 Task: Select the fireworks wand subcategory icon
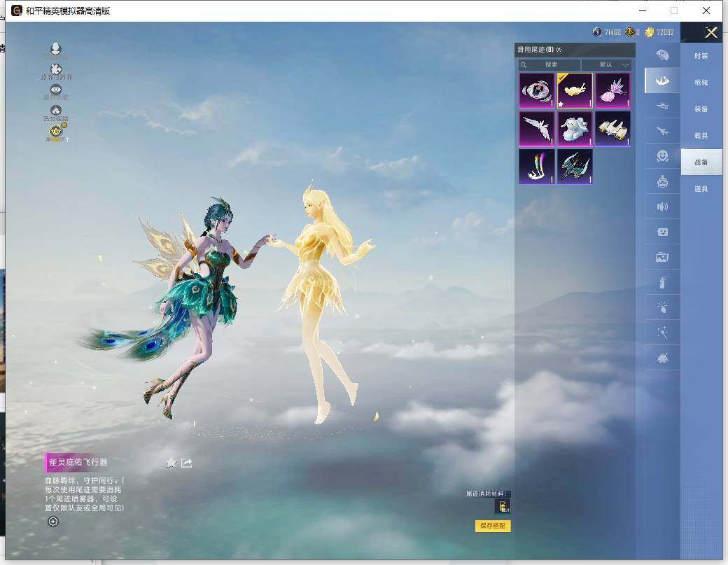coord(662,333)
